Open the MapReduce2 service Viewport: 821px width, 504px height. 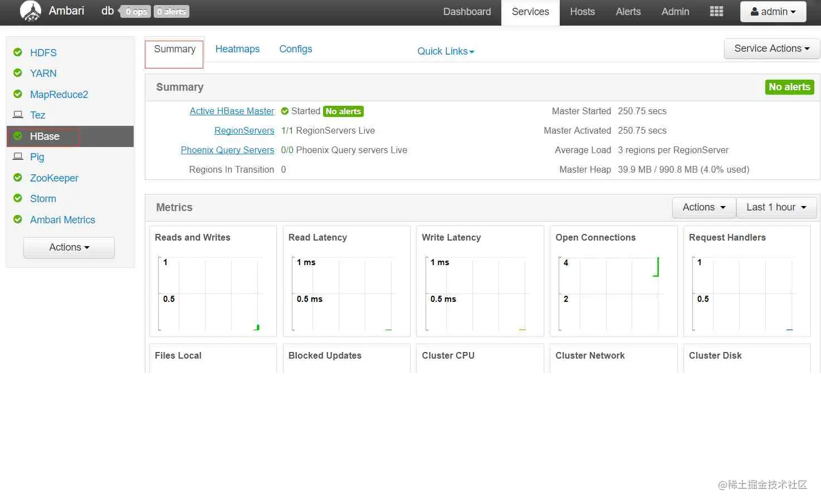click(x=59, y=95)
